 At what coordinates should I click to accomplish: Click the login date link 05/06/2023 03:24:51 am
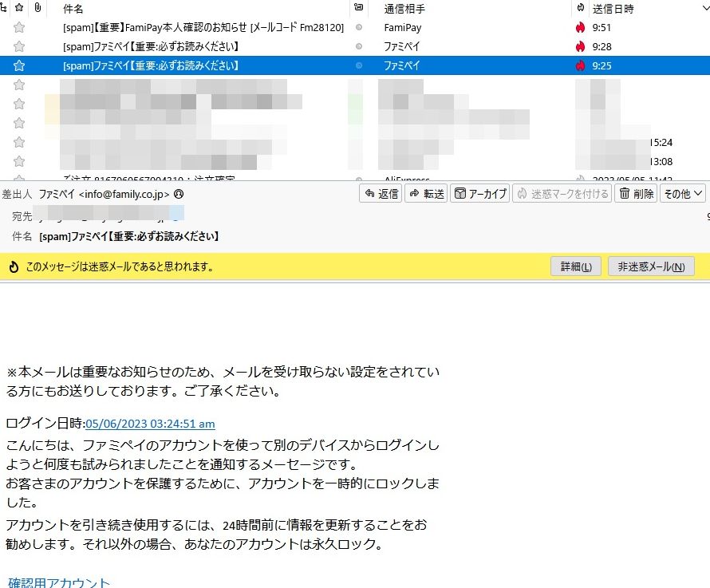(150, 424)
